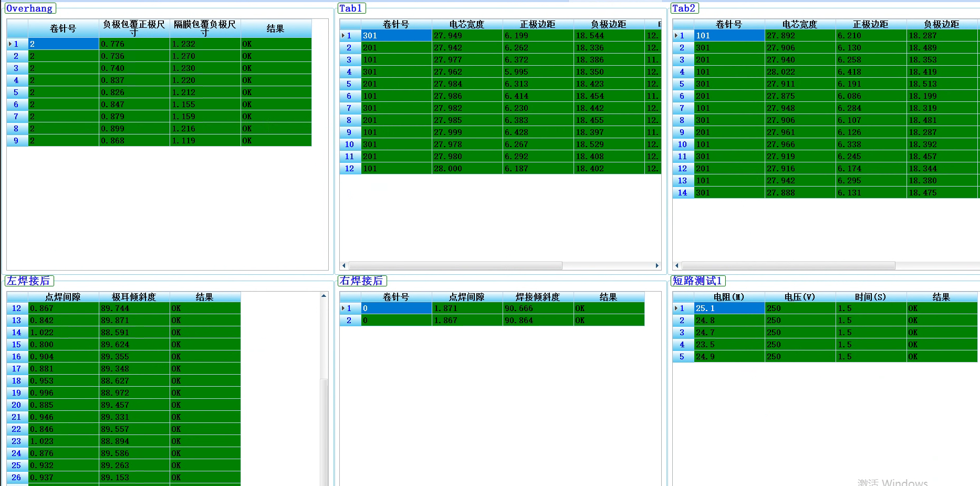Click Tab1 horizontal scrollbar left arrow

coord(344,266)
